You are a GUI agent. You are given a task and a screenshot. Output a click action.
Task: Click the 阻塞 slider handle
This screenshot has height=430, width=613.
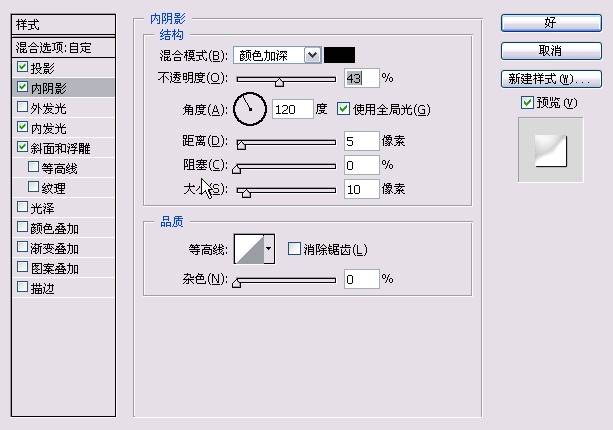(x=237, y=168)
